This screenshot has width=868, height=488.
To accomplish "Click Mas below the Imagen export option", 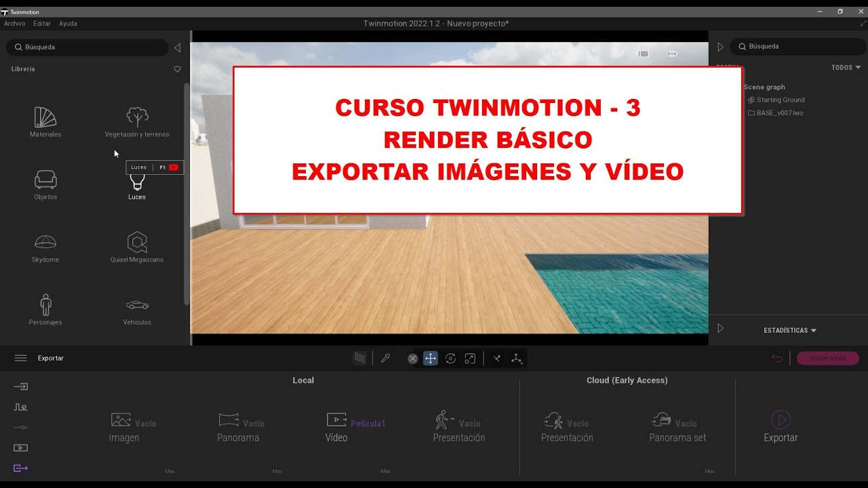I will (170, 471).
